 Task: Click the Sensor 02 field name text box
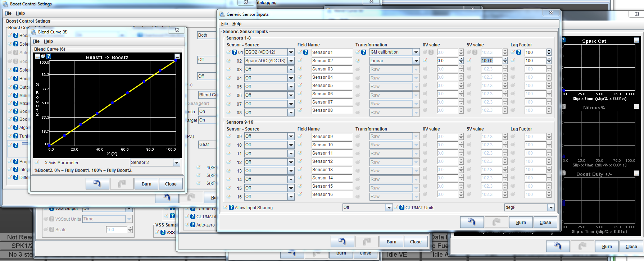(x=331, y=61)
